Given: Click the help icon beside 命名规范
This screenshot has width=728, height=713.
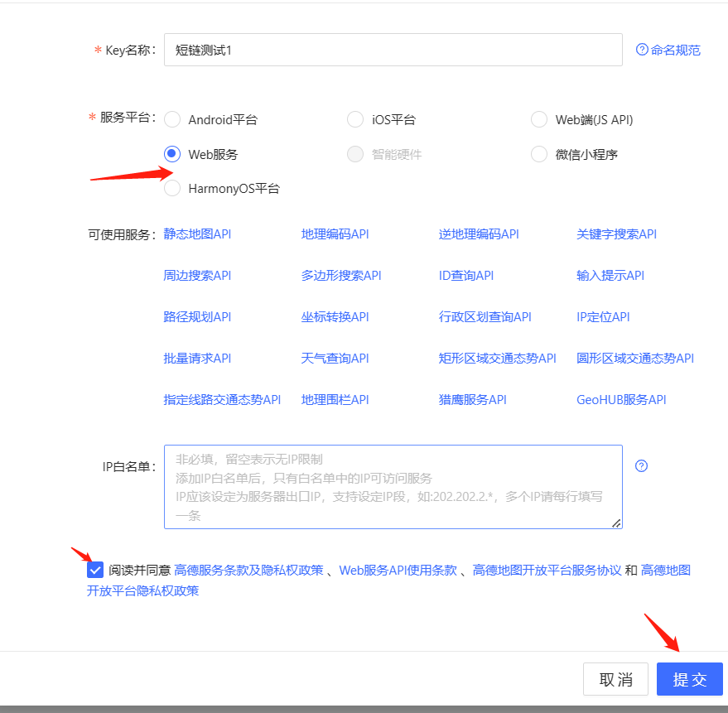Looking at the screenshot, I should pyautogui.click(x=641, y=50).
